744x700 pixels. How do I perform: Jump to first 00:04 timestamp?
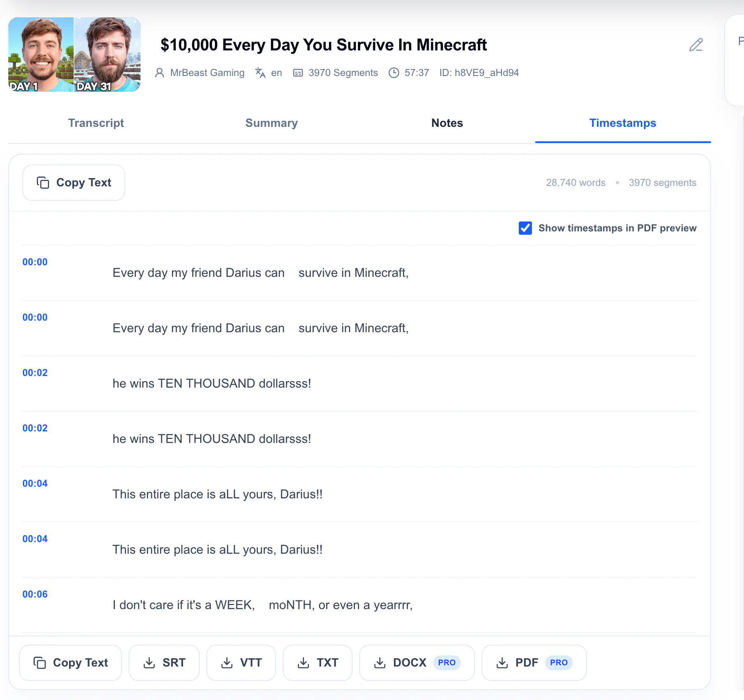[x=35, y=483]
